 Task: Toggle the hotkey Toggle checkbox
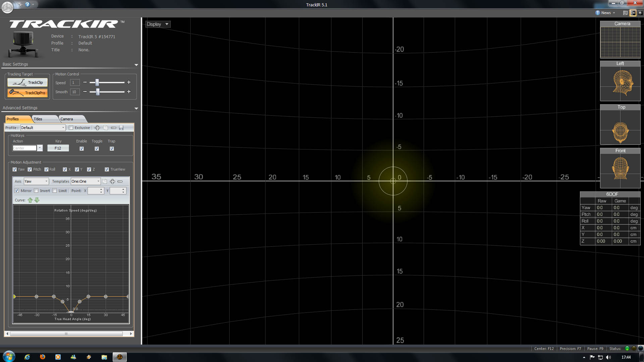(97, 148)
